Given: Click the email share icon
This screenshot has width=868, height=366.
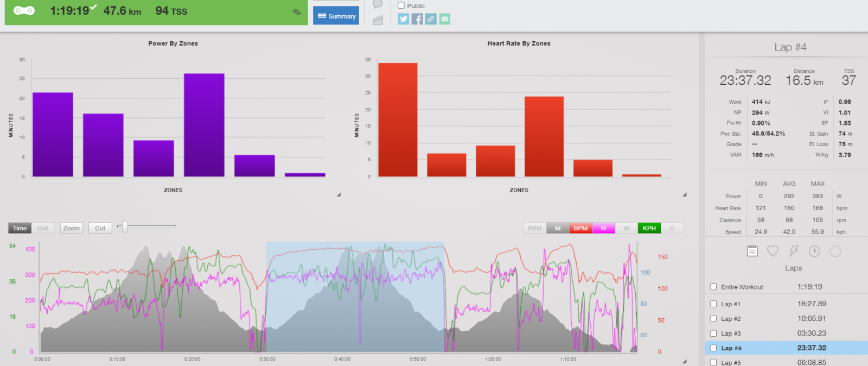Looking at the screenshot, I should 445,19.
